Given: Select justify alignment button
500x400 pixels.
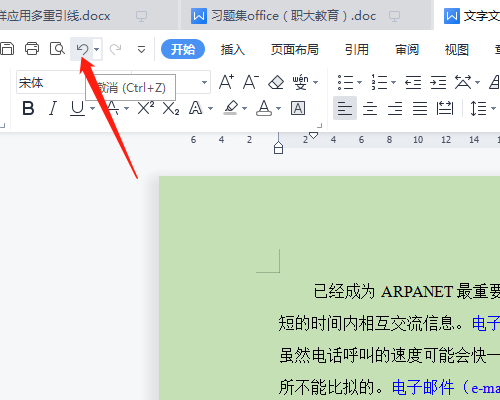Looking at the screenshot, I should point(420,108).
